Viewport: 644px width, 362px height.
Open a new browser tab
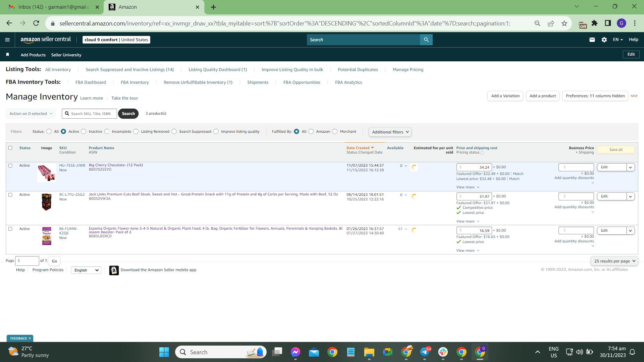[x=213, y=7]
